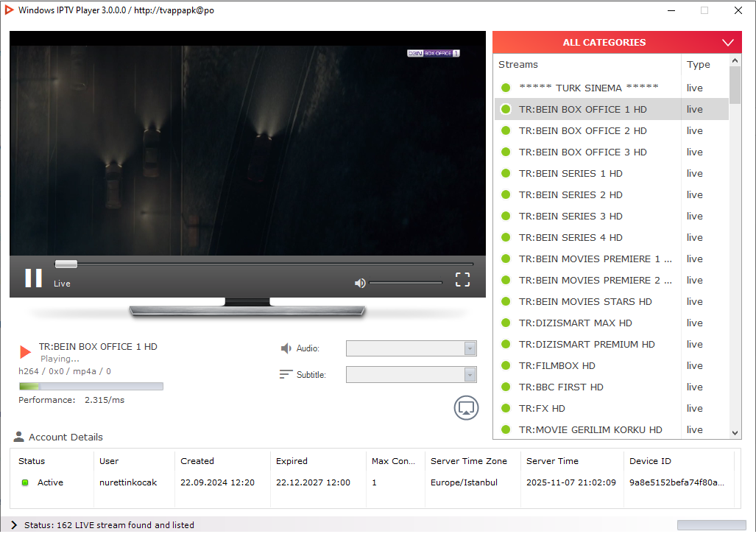Click the green Active status indicator
The height and width of the screenshot is (534, 756).
[24, 482]
